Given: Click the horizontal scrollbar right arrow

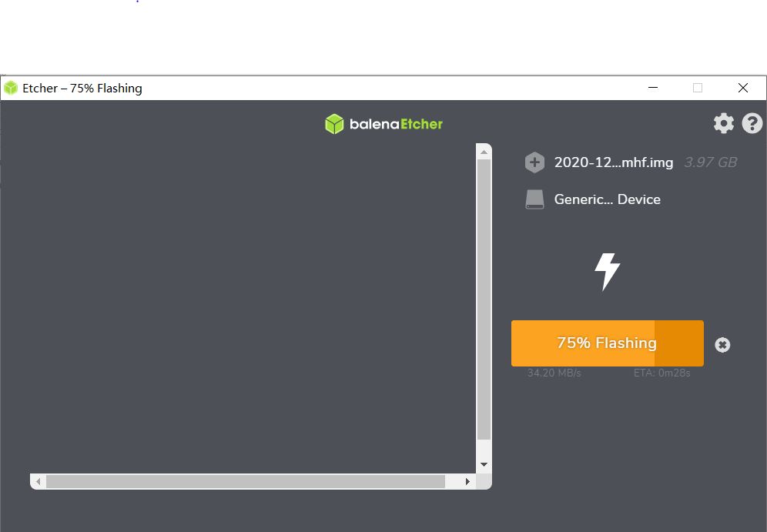Looking at the screenshot, I should click(x=467, y=481).
